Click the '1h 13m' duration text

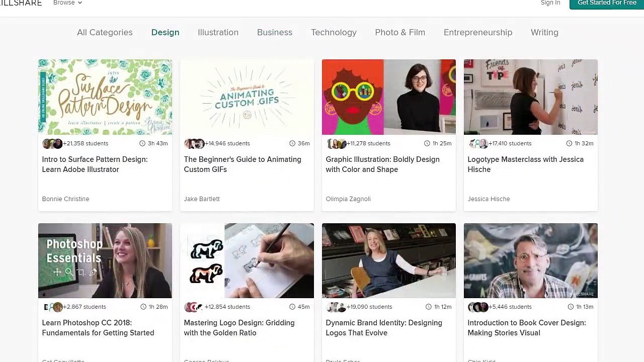point(585,307)
